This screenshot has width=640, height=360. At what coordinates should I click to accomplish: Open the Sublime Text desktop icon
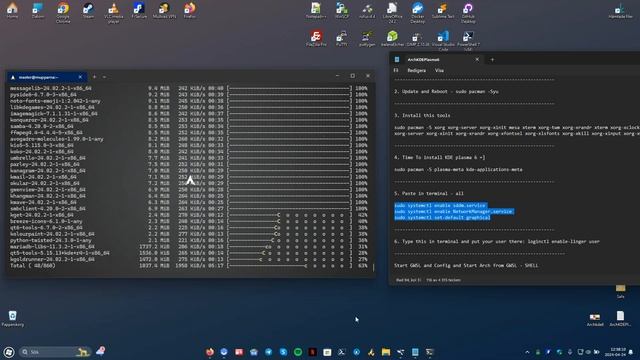[443, 11]
